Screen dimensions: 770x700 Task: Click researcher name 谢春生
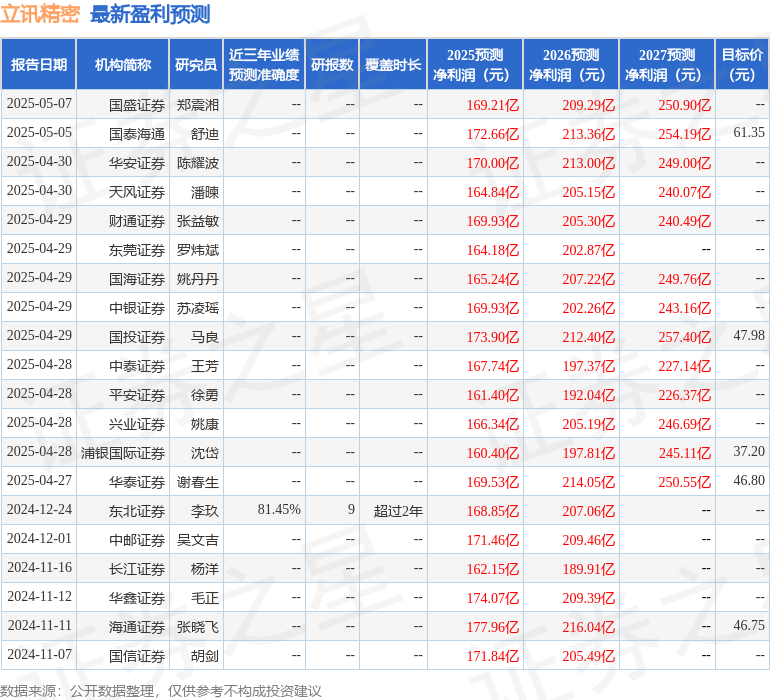(x=198, y=482)
